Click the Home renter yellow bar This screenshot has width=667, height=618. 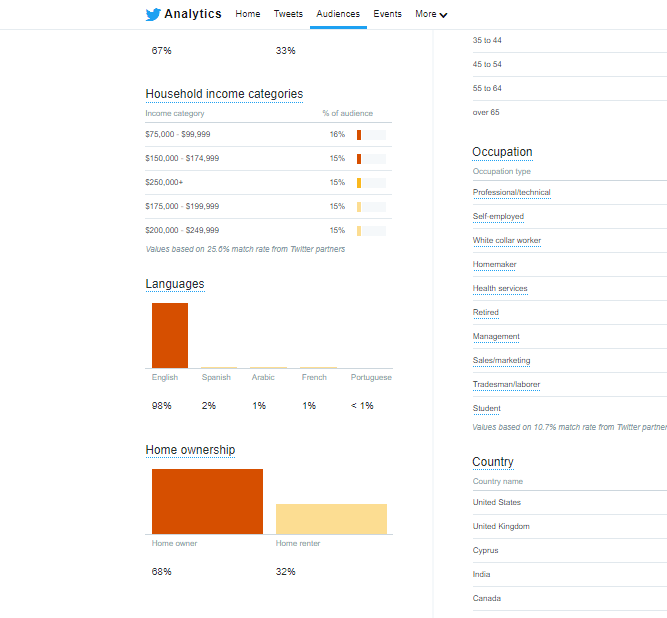pos(331,518)
